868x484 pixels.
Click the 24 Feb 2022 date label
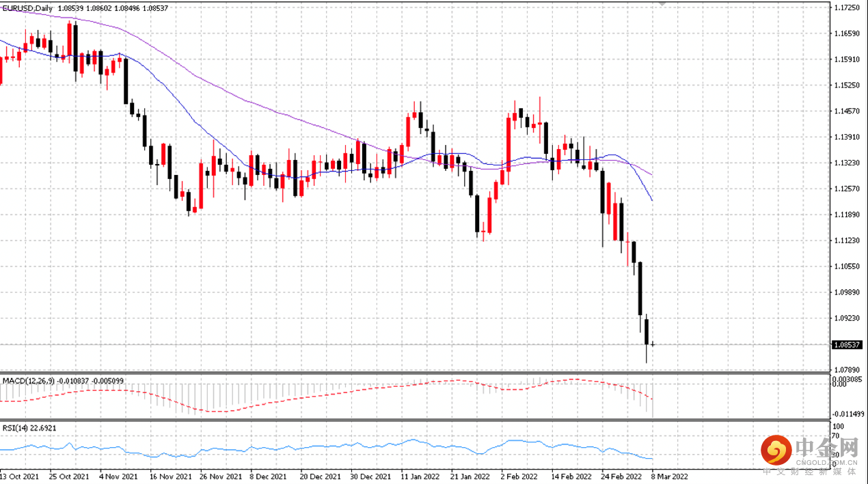(621, 476)
